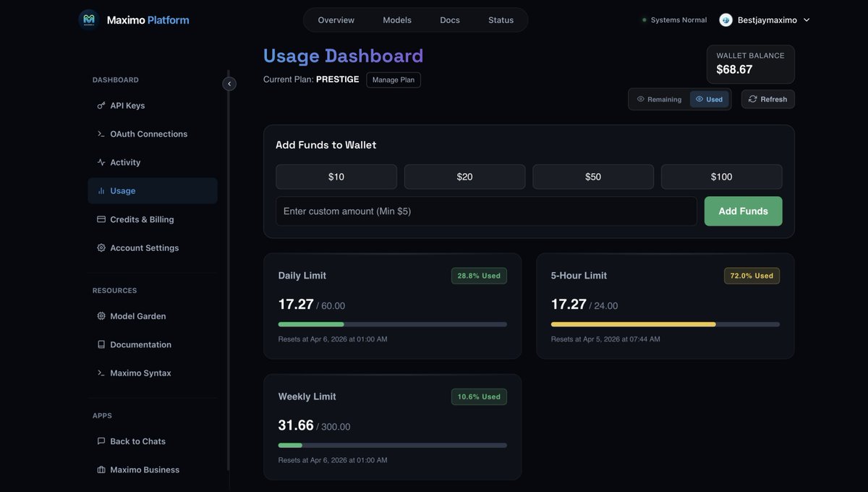This screenshot has width=868, height=492.
Task: Open the Docs tab
Action: (x=450, y=20)
